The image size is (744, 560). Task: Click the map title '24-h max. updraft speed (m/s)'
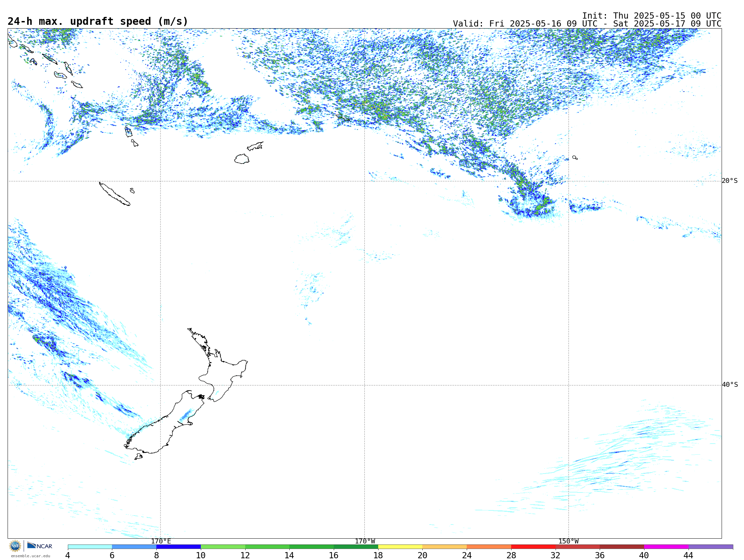98,21
